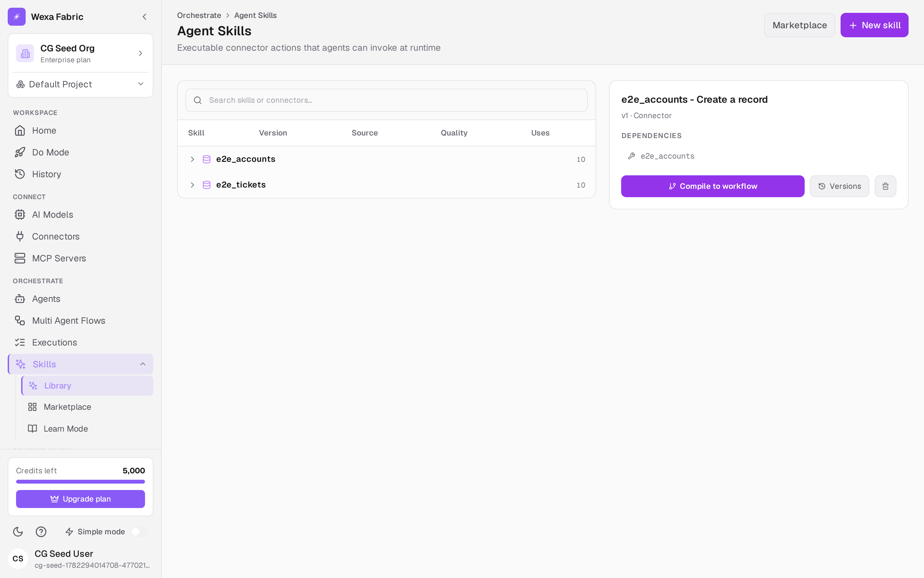The width and height of the screenshot is (924, 578).
Task: Click the Multi Agent Flows icon
Action: tap(20, 321)
